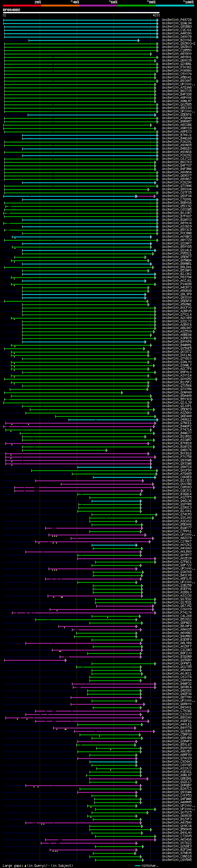Select the UniRef100_A7Q646 label
Screen dimensions: 197x868
tap(177, 118)
